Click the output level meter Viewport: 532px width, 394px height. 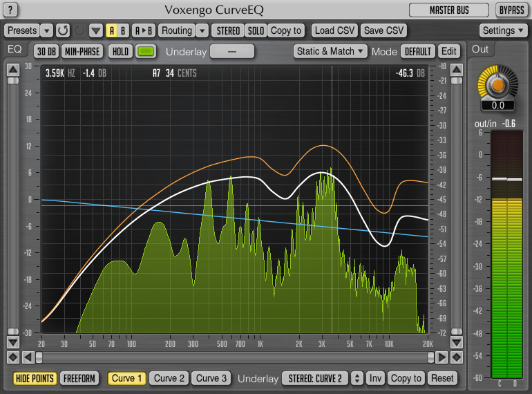point(507,254)
